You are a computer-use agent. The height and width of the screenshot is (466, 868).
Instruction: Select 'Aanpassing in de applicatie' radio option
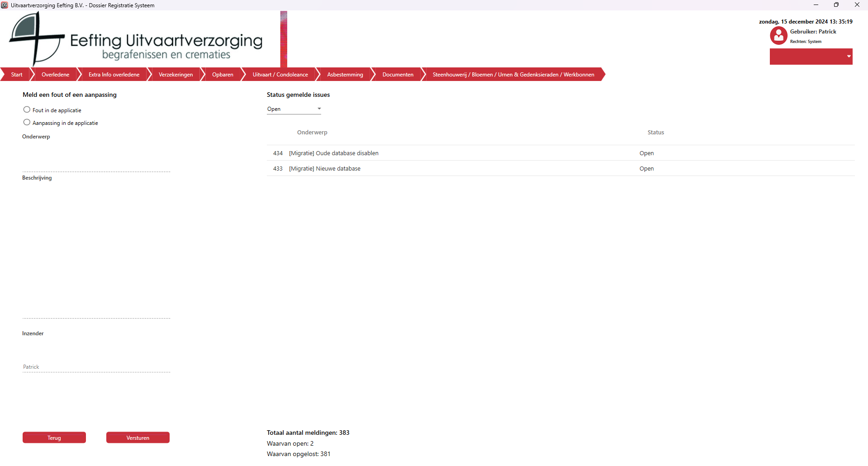[27, 123]
